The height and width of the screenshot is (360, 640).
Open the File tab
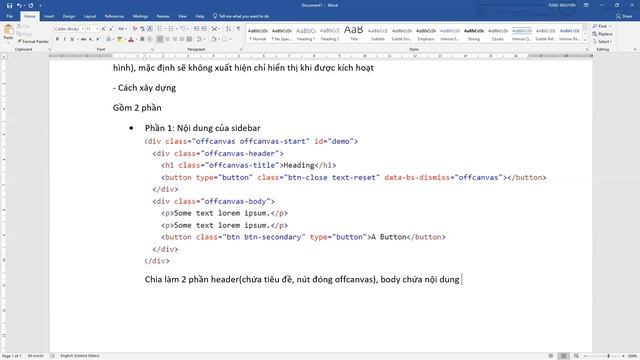pos(9,16)
